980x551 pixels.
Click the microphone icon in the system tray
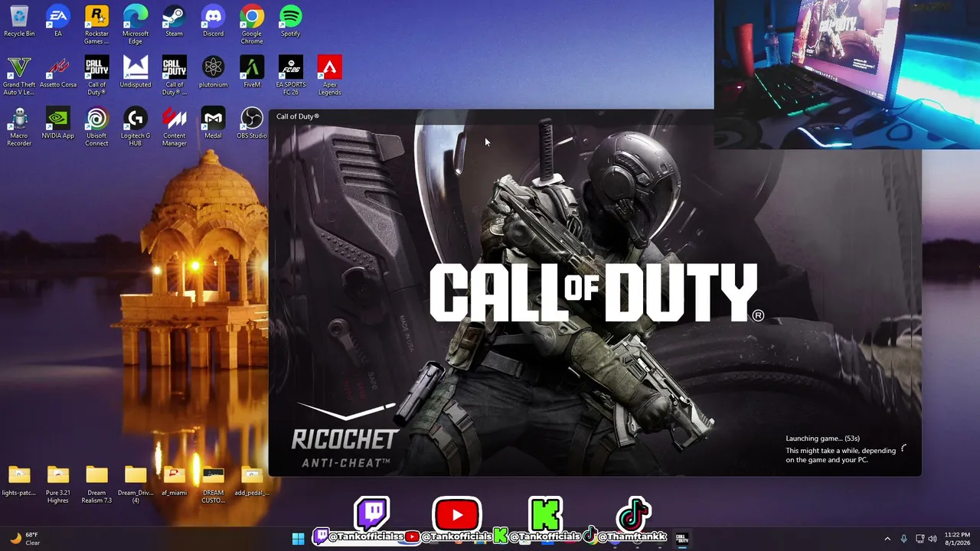coord(904,539)
